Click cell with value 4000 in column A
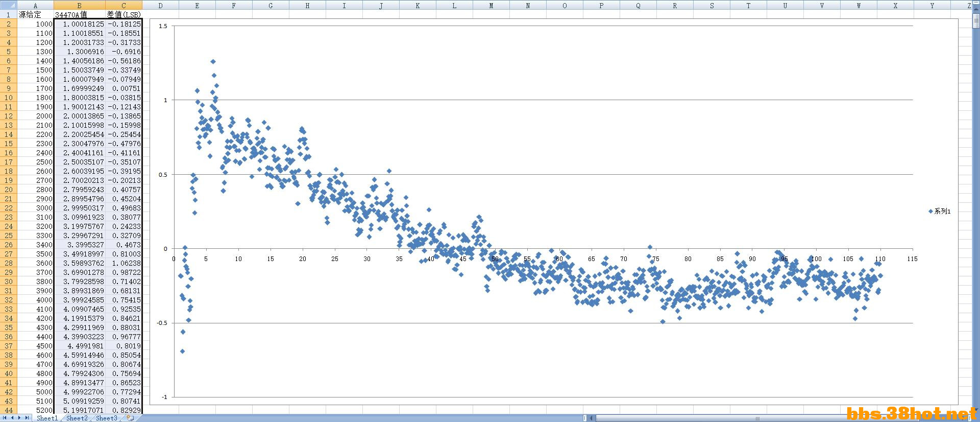 [35, 300]
